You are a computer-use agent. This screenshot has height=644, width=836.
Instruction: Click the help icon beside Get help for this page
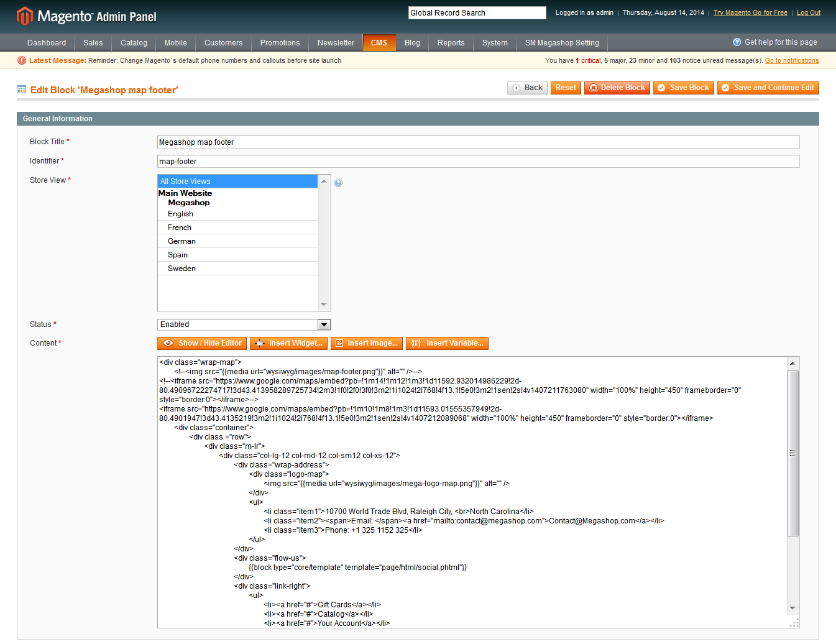tap(737, 42)
